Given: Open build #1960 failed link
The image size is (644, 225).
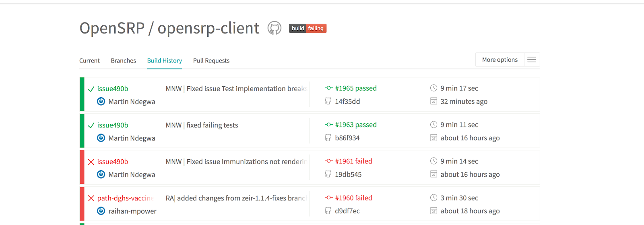Looking at the screenshot, I should coord(353,198).
